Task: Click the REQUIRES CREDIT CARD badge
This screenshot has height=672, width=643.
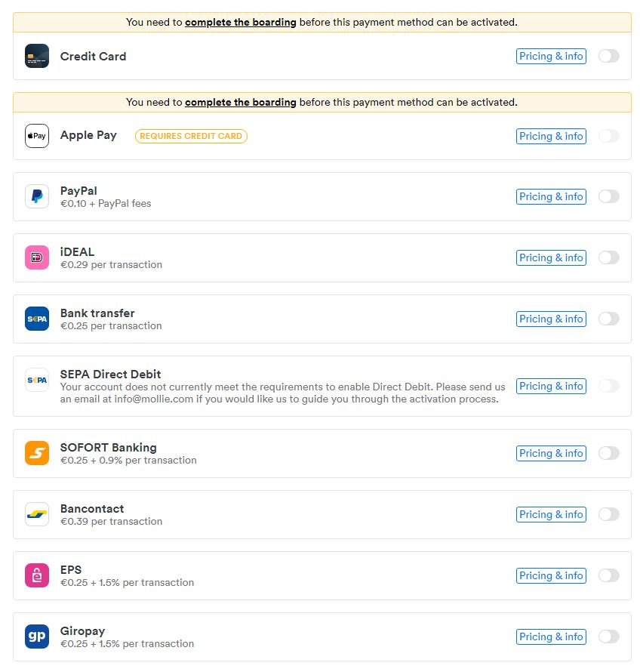Action: pyautogui.click(x=191, y=136)
